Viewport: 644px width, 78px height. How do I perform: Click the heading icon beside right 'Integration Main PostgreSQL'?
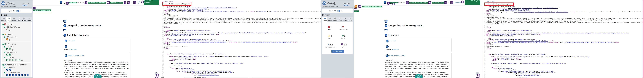(x=386, y=26)
